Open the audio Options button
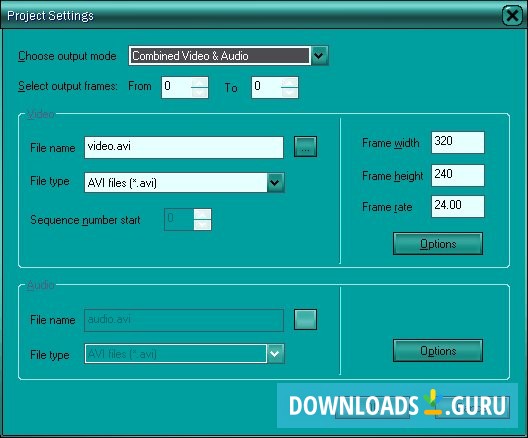Screen dimensions: 528x438 click(438, 350)
